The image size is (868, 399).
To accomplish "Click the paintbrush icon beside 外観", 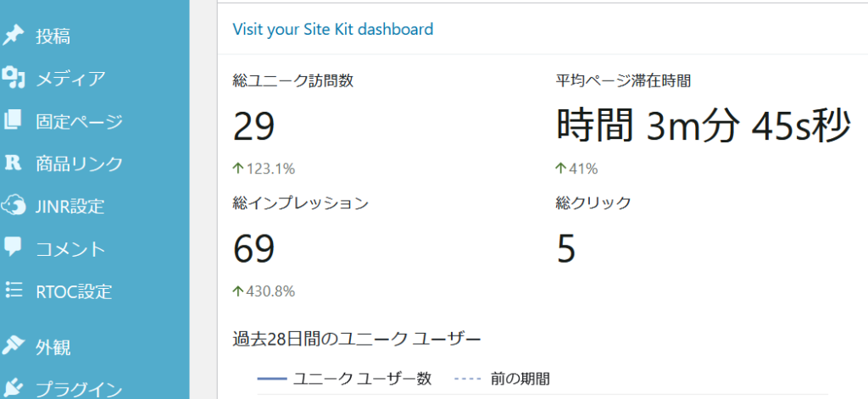I will coord(13,347).
